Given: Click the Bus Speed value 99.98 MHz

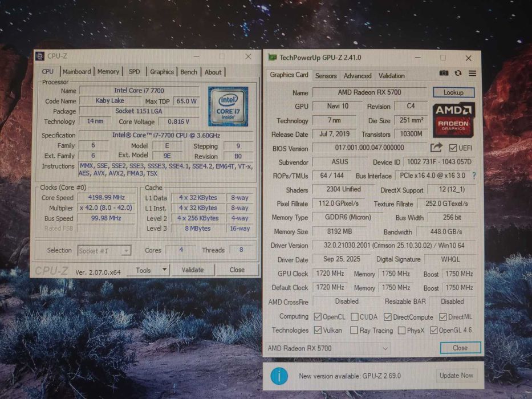Looking at the screenshot, I should click(x=106, y=218).
